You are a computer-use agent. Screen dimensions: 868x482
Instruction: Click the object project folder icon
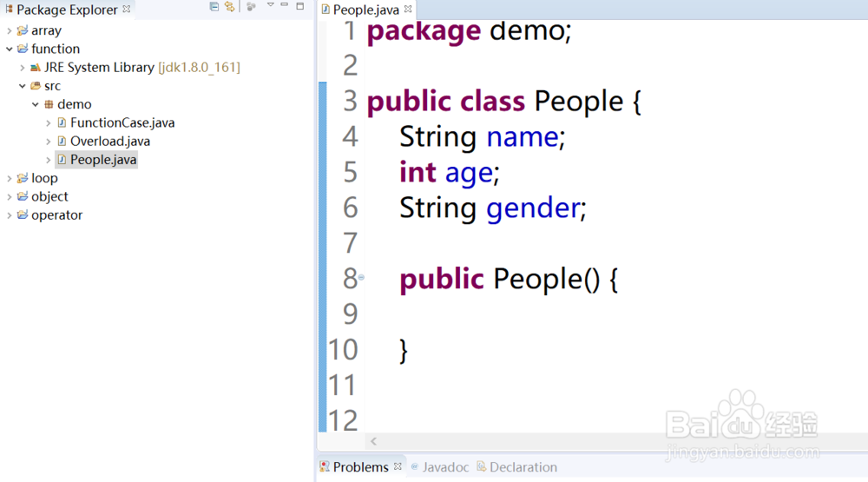click(23, 196)
